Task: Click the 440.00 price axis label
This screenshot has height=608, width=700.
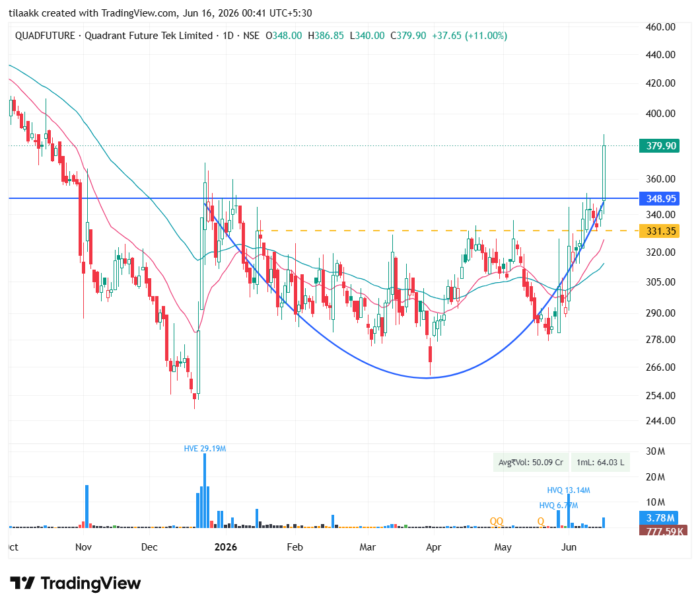Action: (x=660, y=54)
